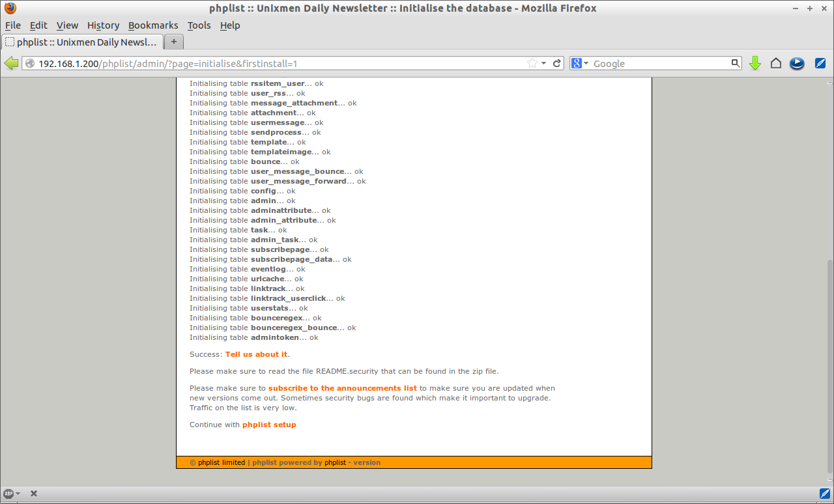The image size is (834, 504).
Task: Click the message_attachment table line
Action: coord(273,103)
